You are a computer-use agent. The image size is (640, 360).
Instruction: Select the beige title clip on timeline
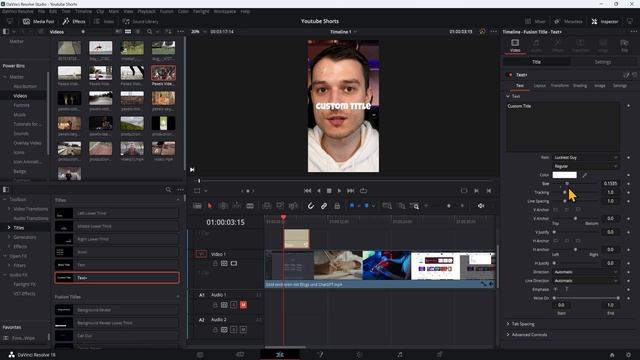tap(296, 239)
